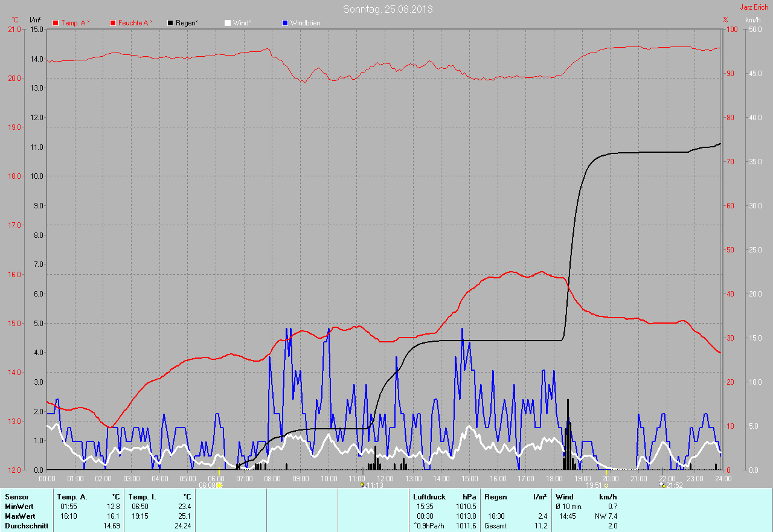Image resolution: width=773 pixels, height=532 pixels.
Task: Select the Luftdruck column header
Action: (x=429, y=496)
